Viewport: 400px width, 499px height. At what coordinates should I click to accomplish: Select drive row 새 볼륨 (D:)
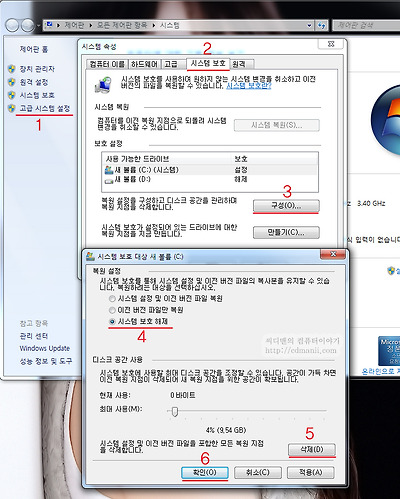(x=210, y=179)
